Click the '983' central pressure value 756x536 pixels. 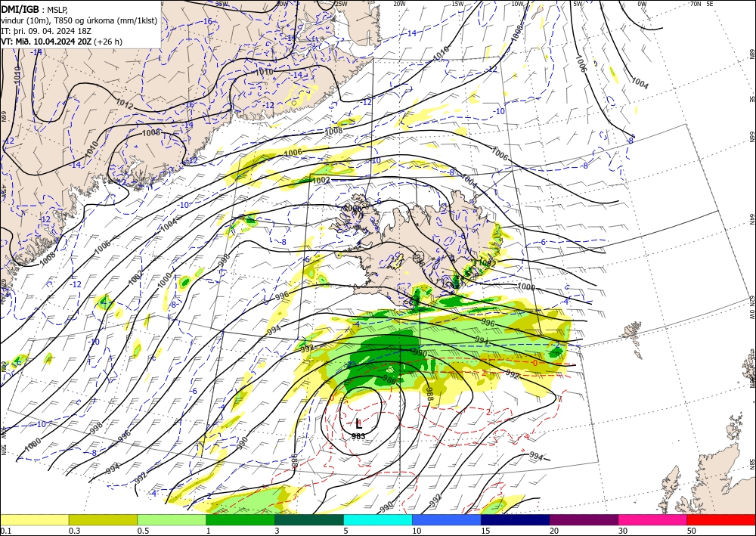pos(358,436)
